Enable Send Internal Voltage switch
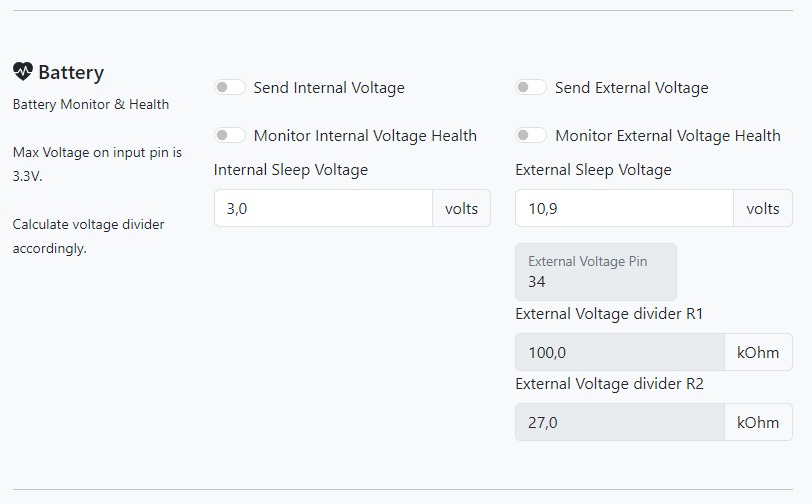The image size is (812, 504). (230, 88)
